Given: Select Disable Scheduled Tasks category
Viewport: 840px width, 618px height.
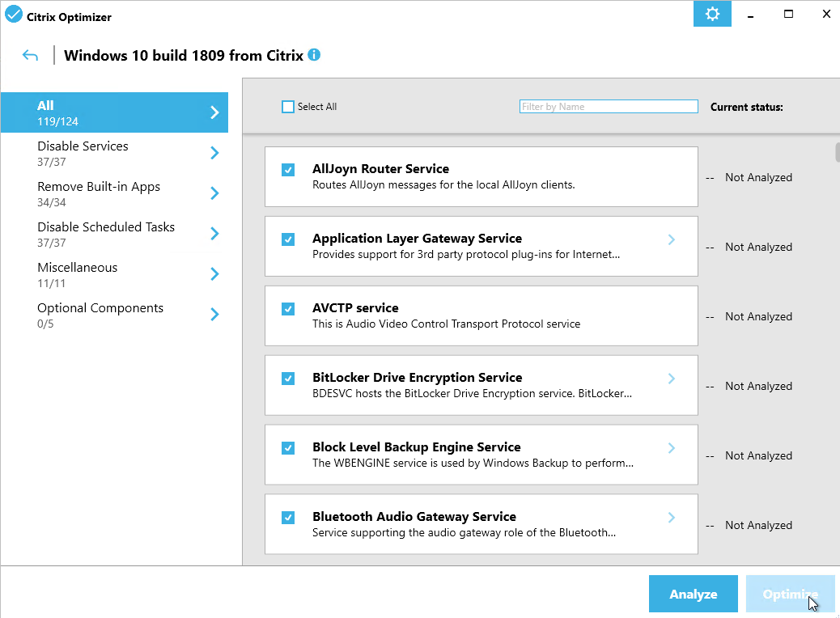Looking at the screenshot, I should coord(114,234).
